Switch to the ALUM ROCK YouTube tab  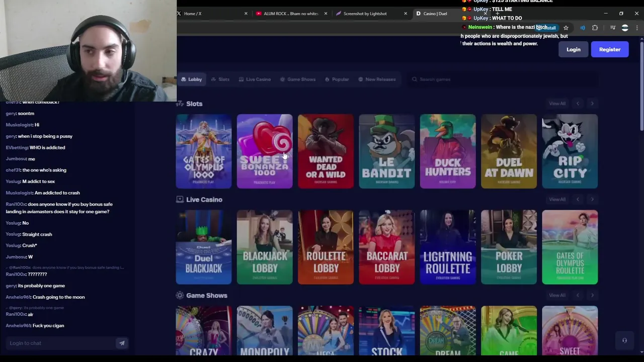[291, 14]
